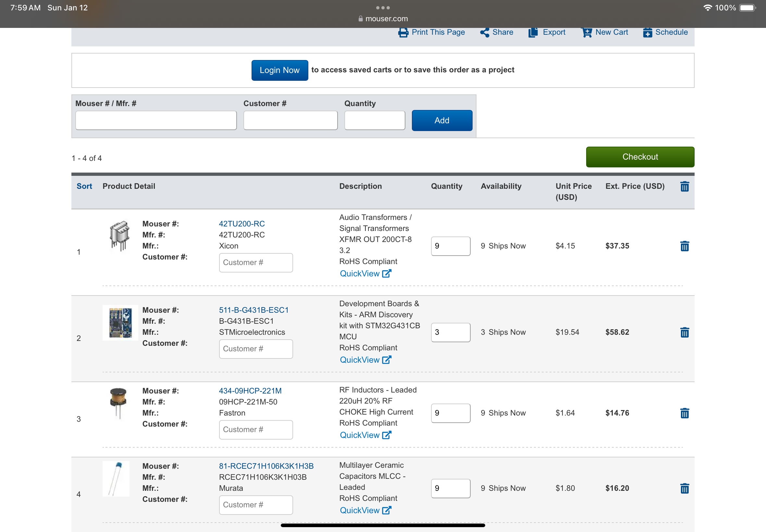Open Mouser part 434-09HCP-221M link
766x532 pixels.
250,391
